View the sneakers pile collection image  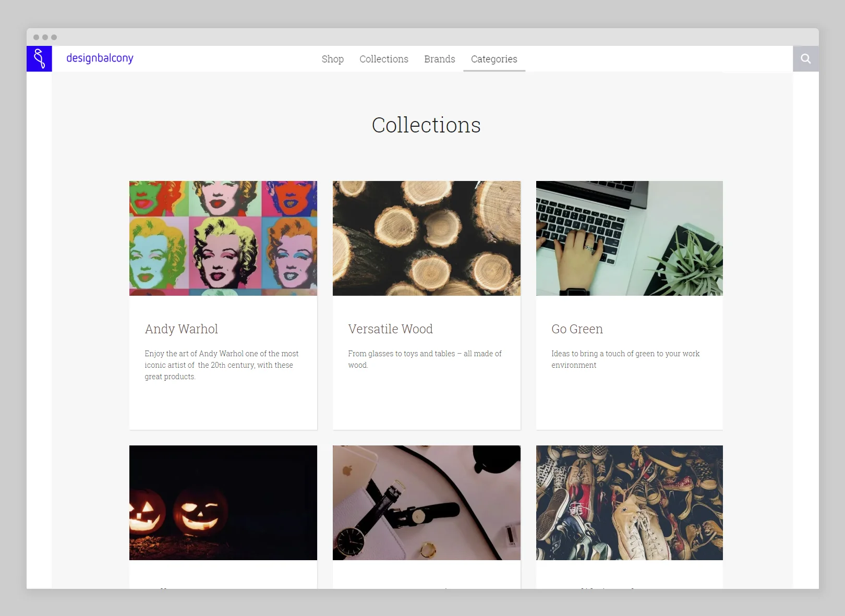(630, 503)
